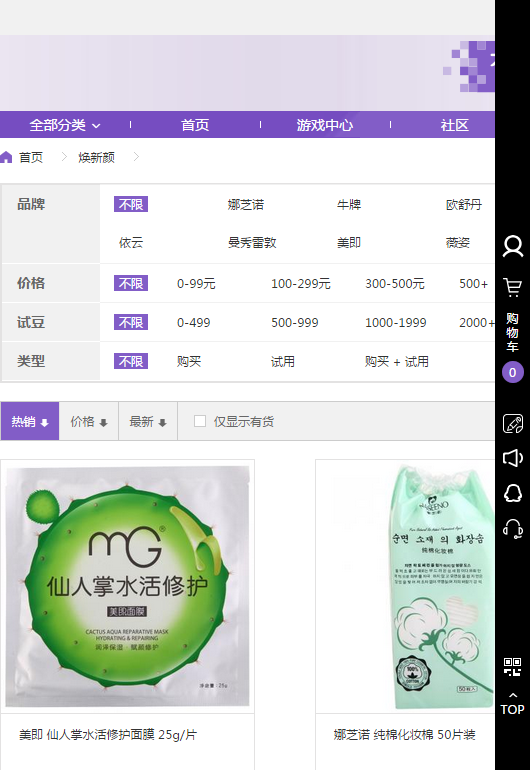The height and width of the screenshot is (770, 530).
Task: Sort by 热销
Action: pos(29,421)
